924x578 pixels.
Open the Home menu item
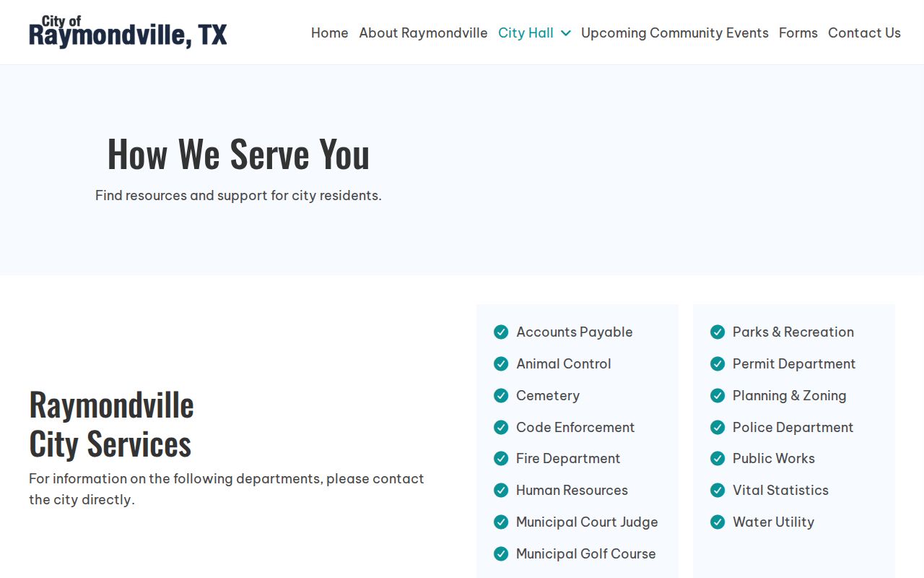click(330, 33)
